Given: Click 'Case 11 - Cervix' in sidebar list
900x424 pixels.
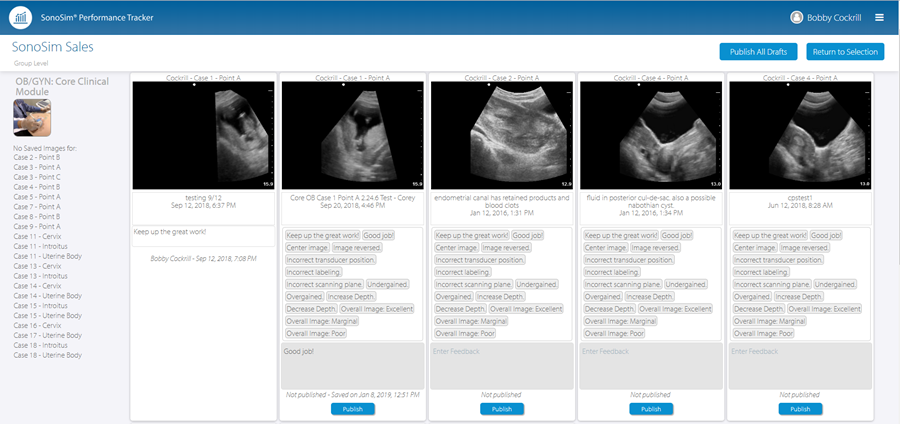Looking at the screenshot, I should (37, 236).
